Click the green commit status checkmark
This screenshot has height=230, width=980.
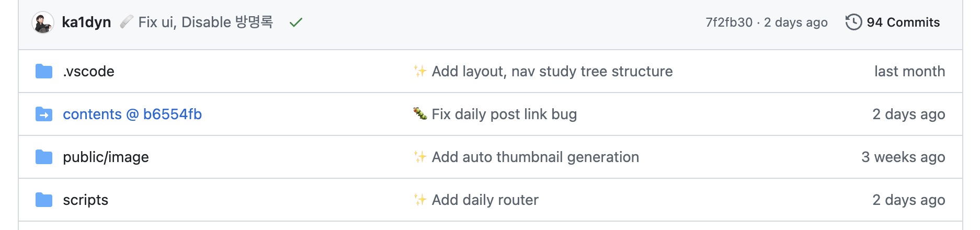coord(296,22)
